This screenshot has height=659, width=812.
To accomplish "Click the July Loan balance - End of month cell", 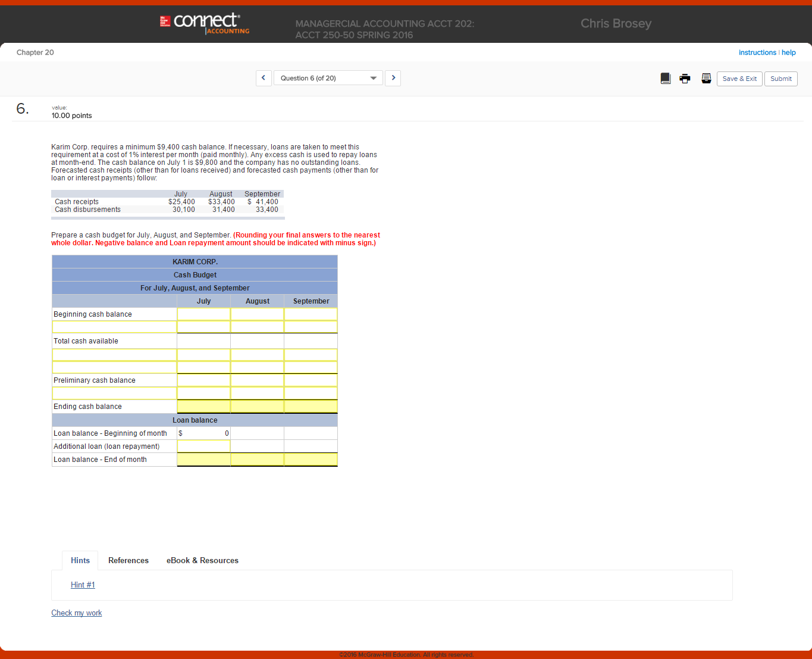I will (x=203, y=460).
